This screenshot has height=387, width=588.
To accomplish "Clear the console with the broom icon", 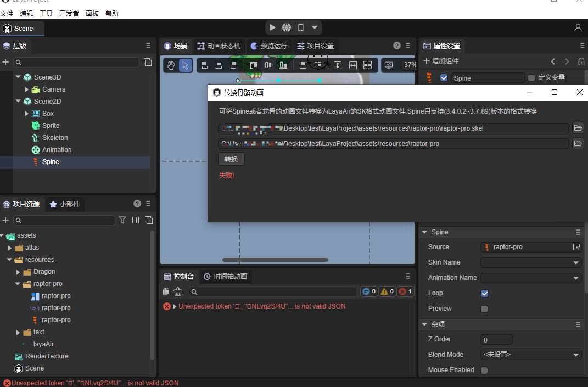I will [x=178, y=291].
